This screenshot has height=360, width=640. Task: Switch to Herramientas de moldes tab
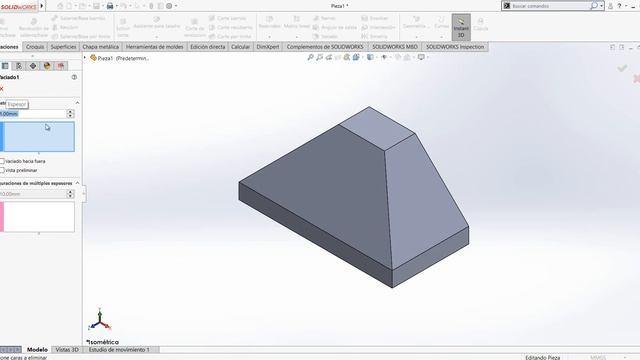(x=154, y=47)
